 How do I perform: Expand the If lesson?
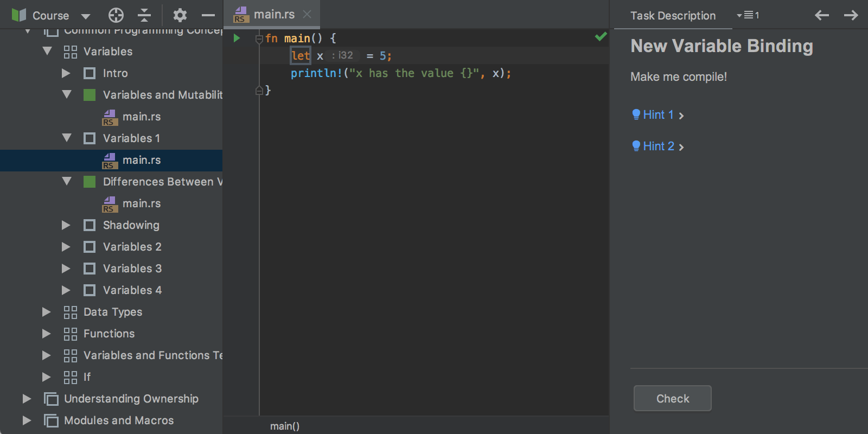(x=47, y=376)
